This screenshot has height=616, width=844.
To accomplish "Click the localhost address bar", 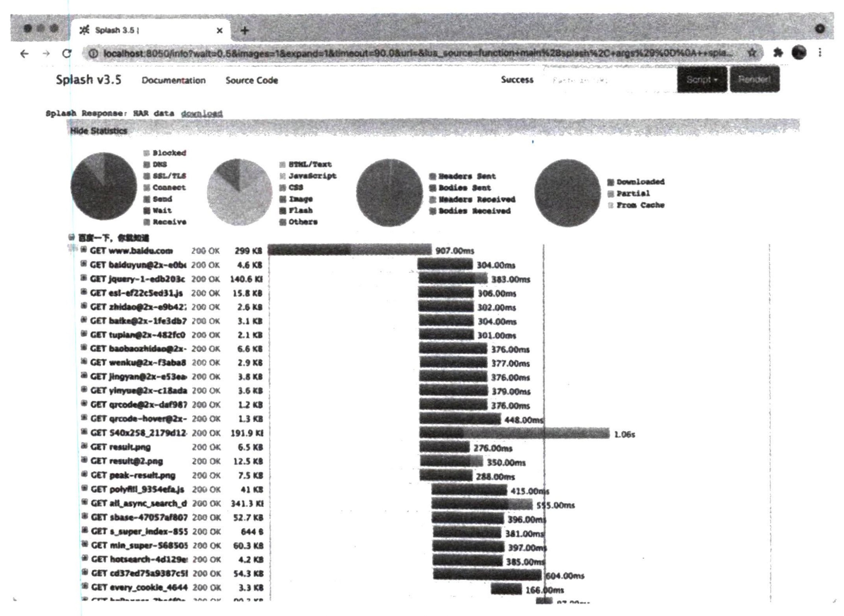I will [x=414, y=53].
